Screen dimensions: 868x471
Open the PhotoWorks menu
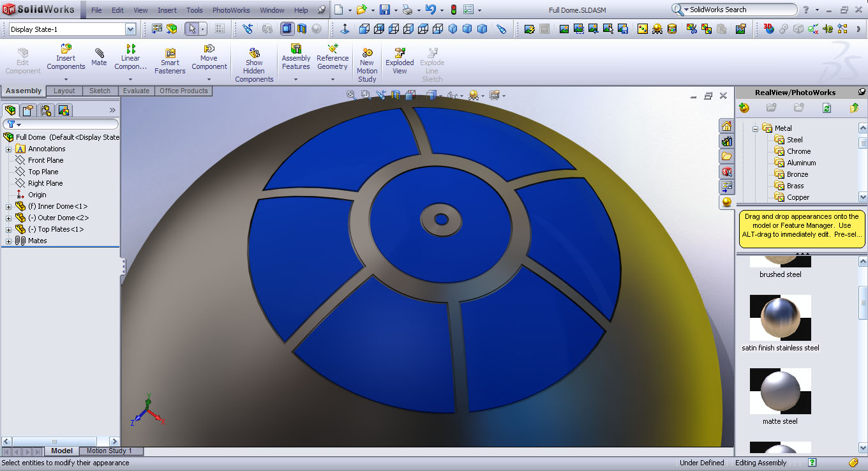tap(231, 10)
